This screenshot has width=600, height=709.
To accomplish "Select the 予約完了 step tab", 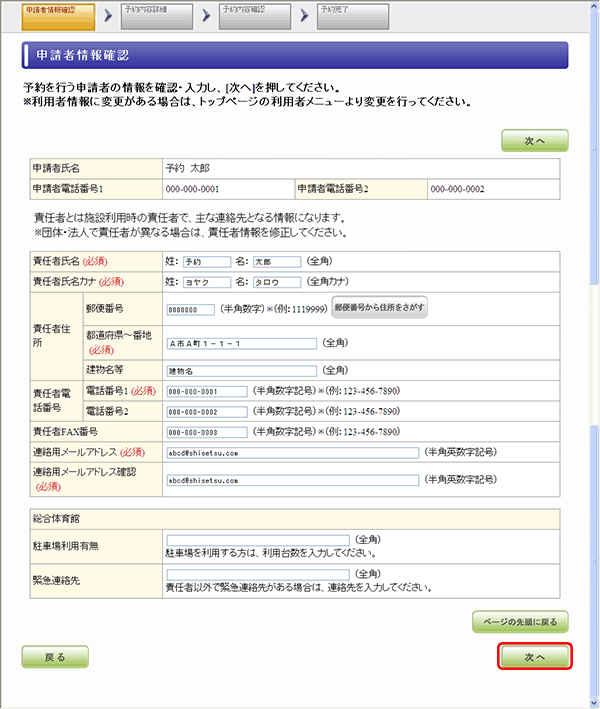I will [x=353, y=17].
